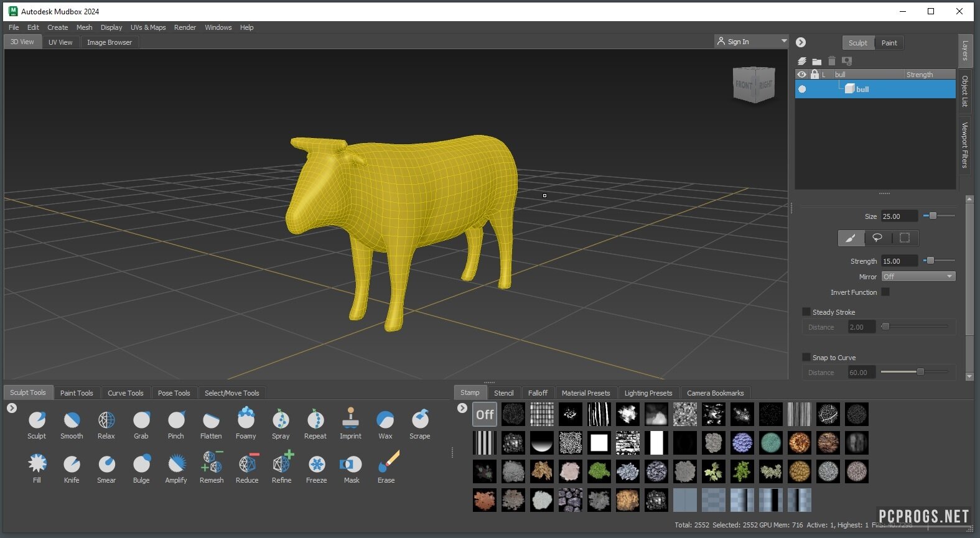Open the UVs & Maps menu

click(x=148, y=27)
